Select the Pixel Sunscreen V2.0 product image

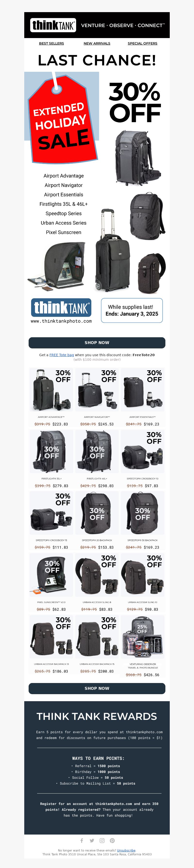pos(51,575)
